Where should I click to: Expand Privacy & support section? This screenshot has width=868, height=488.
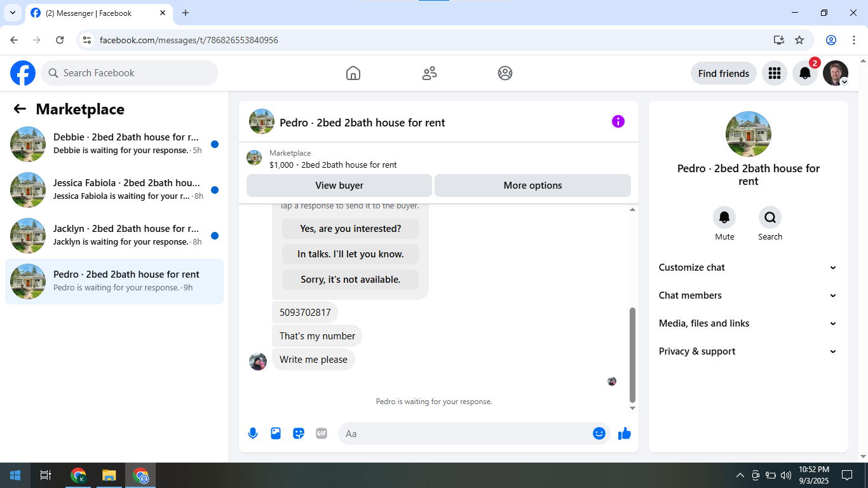749,351
